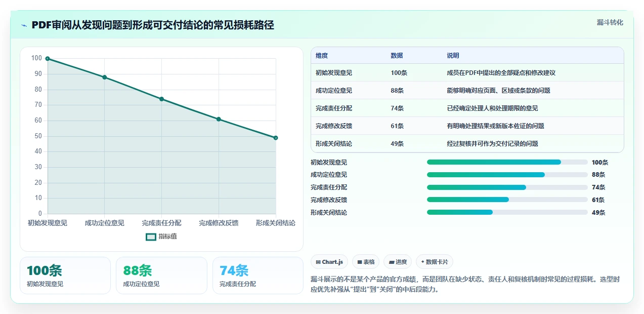
Task: Click the 61条 value beside progress bar
Action: pyautogui.click(x=598, y=200)
